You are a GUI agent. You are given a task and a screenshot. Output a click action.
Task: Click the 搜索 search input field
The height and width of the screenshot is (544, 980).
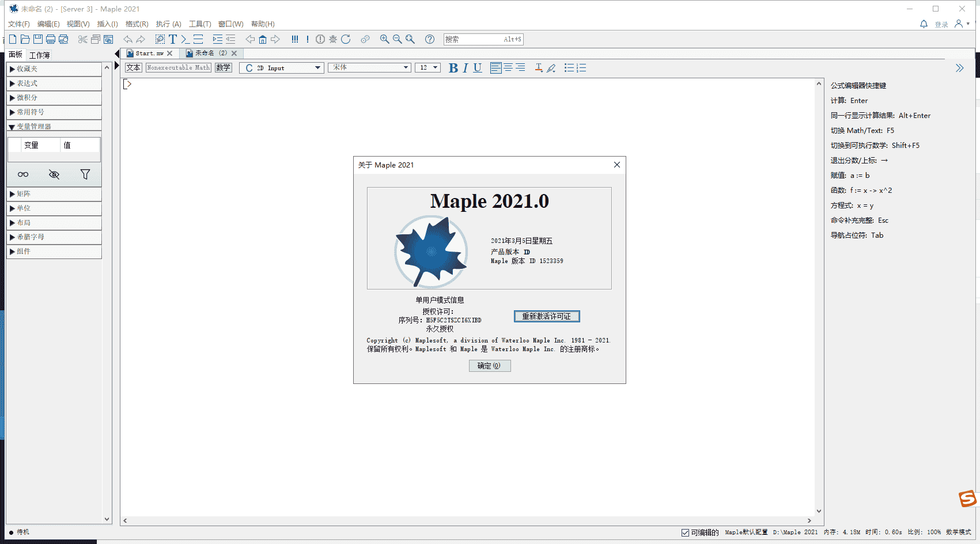point(472,39)
